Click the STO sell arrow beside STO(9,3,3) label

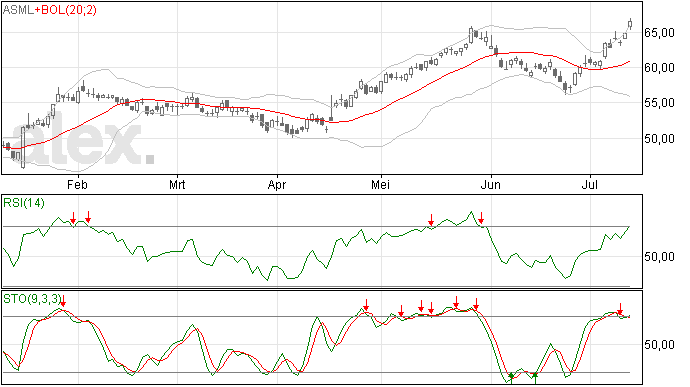pos(63,302)
